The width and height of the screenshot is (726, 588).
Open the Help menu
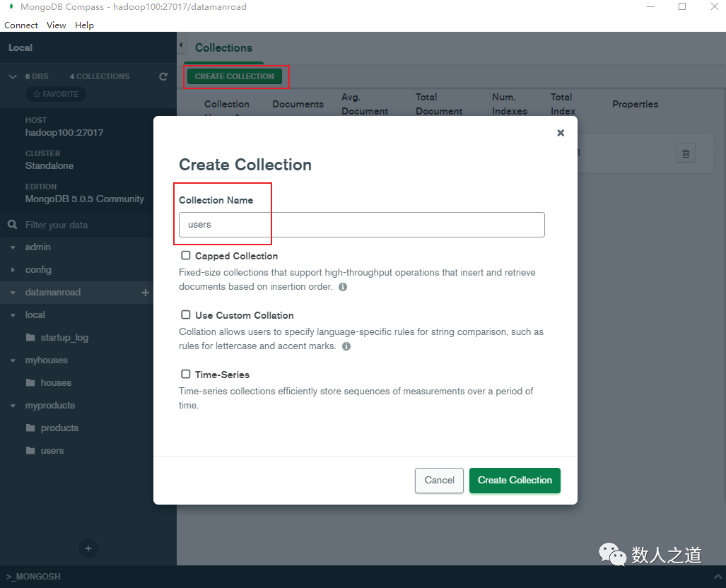click(84, 25)
